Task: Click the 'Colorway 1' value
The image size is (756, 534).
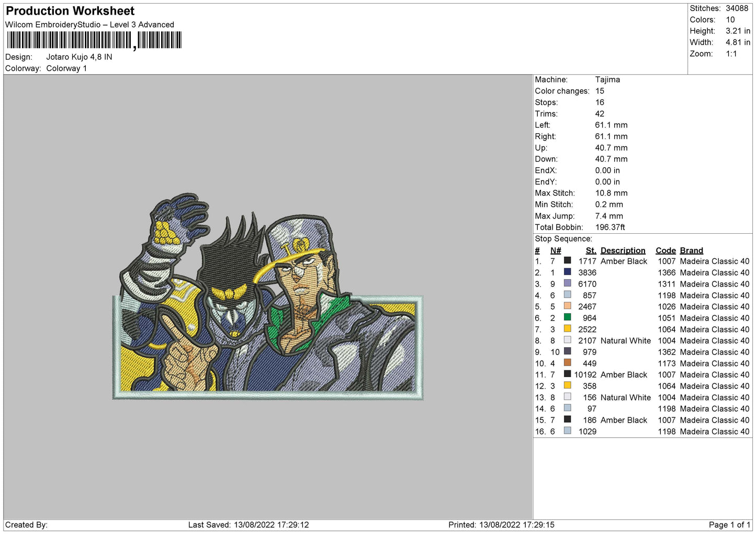Action: coord(66,69)
